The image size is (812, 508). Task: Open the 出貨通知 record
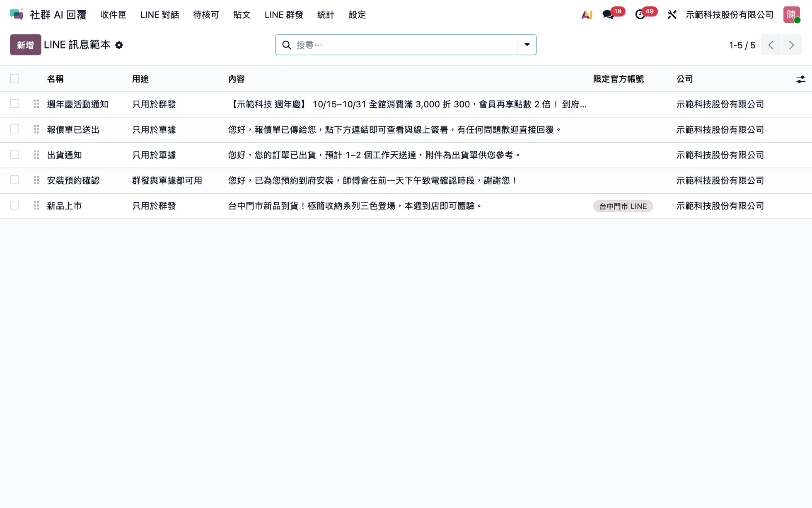(64, 155)
